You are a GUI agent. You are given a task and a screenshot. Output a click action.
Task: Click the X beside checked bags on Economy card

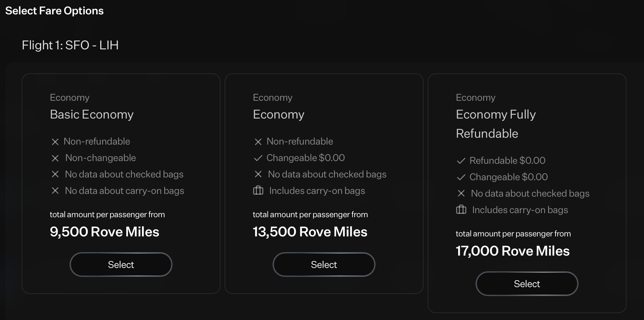coord(258,174)
